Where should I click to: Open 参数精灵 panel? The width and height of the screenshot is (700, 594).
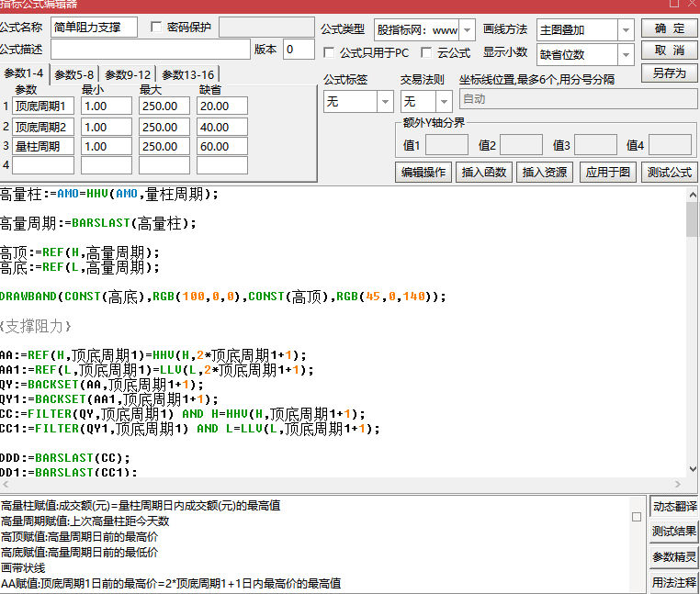coord(674,557)
